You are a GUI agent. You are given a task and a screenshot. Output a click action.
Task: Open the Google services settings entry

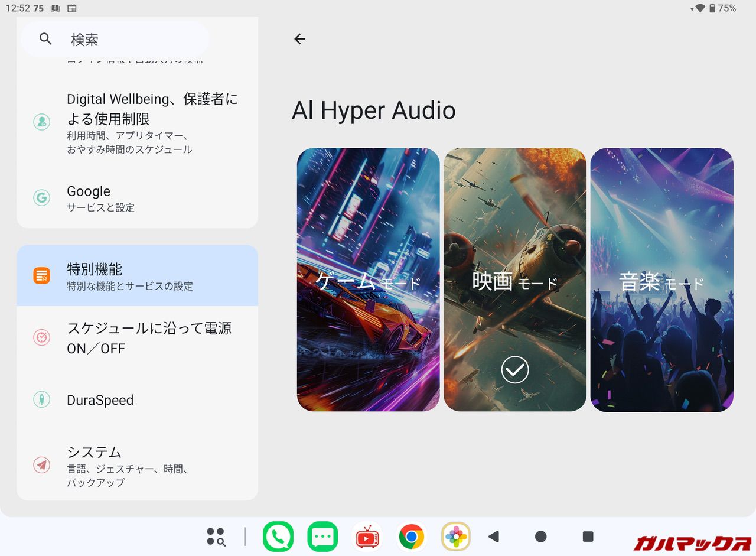(x=137, y=198)
